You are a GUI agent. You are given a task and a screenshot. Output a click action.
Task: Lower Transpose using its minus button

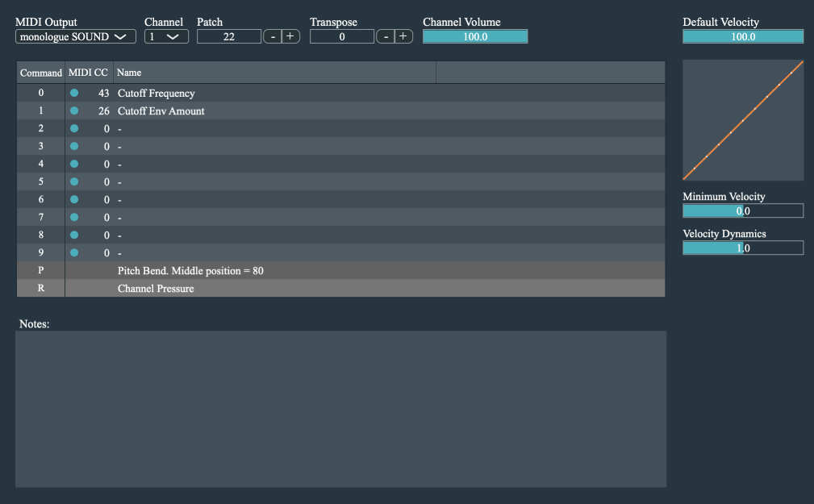(x=385, y=35)
